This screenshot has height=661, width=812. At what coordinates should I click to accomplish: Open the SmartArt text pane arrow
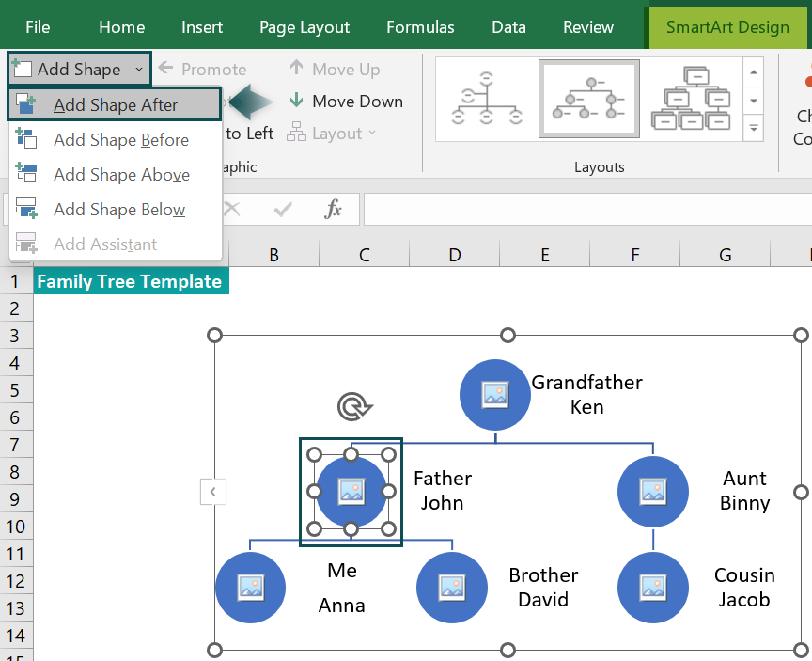pos(212,492)
